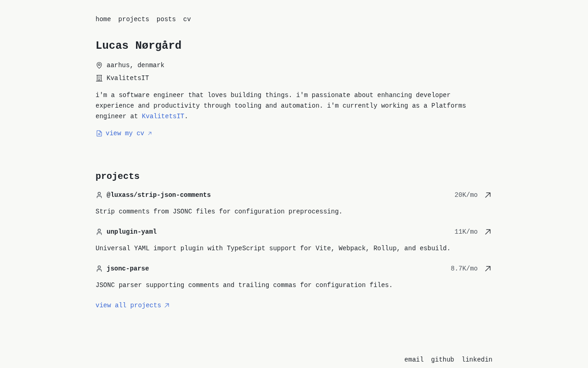
Task: Navigate to the posts page
Action: coord(166,19)
